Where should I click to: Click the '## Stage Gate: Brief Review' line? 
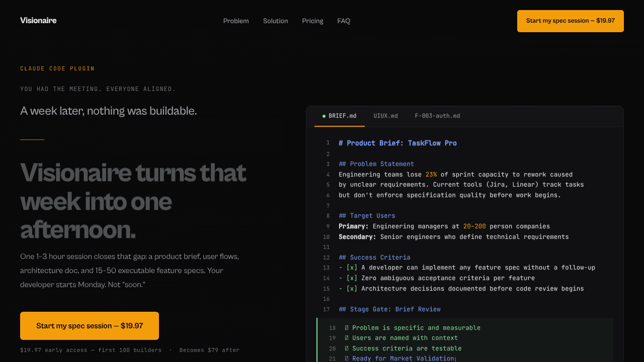coord(389,309)
